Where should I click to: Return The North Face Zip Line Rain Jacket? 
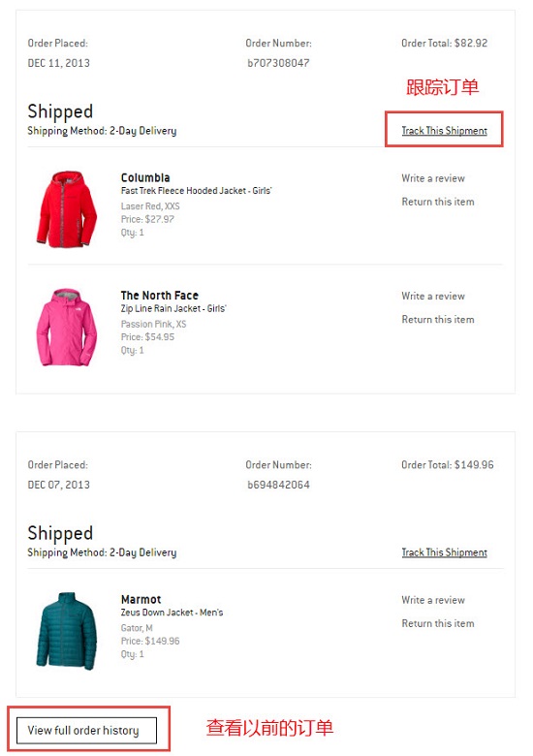438,319
